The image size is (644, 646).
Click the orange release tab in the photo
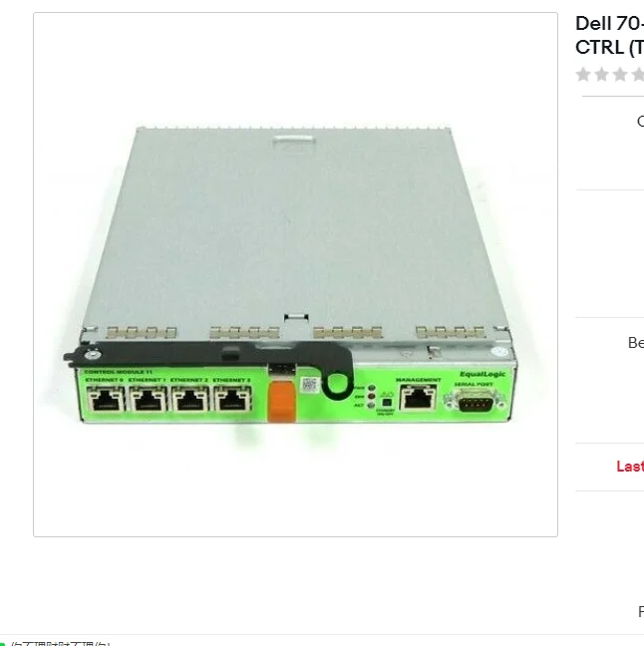tap(281, 402)
